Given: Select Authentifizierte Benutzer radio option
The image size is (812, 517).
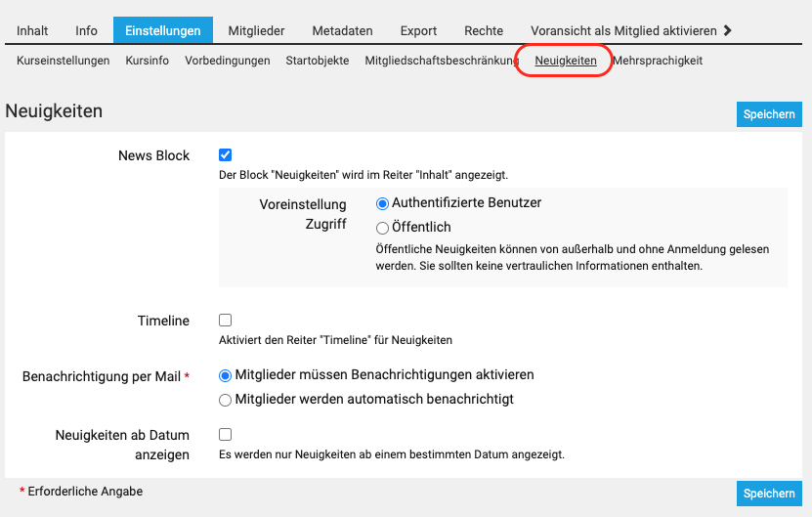Looking at the screenshot, I should point(383,203).
